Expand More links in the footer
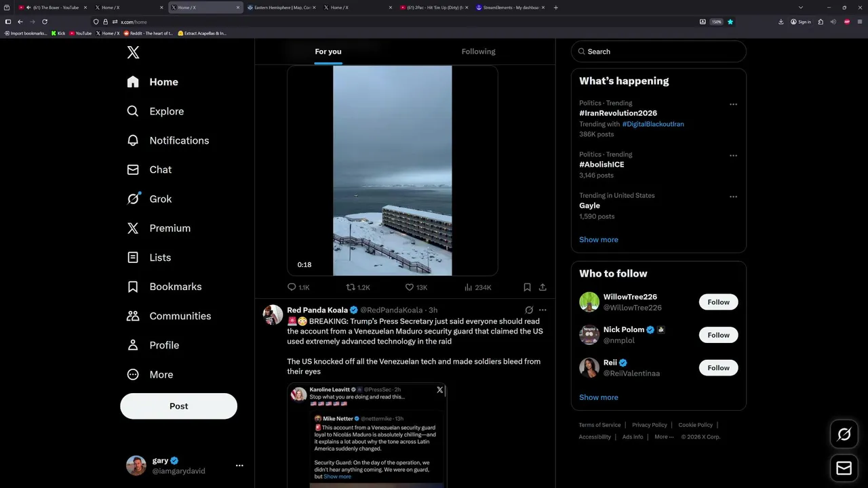Screen dimensions: 868x488 [x=664, y=437]
